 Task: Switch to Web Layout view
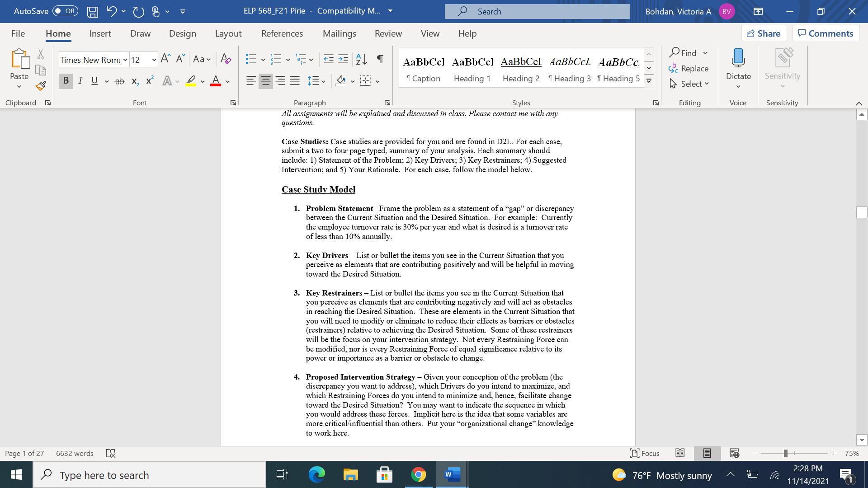(x=735, y=453)
